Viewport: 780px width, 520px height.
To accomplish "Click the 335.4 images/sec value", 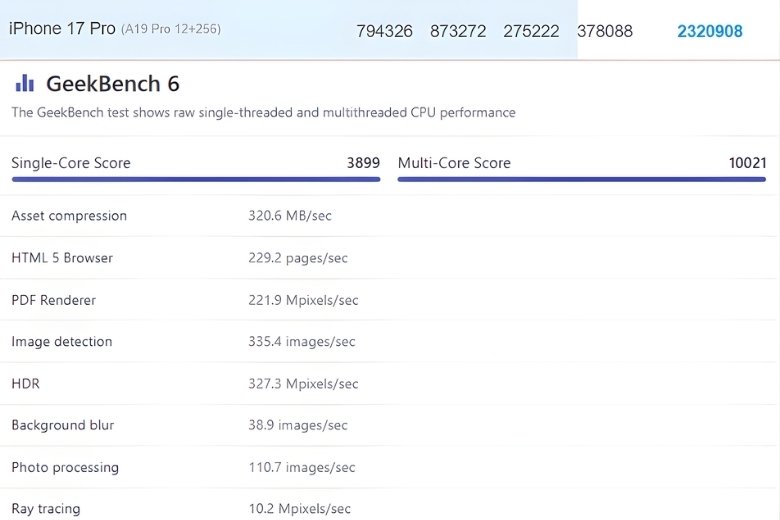I will pos(302,341).
